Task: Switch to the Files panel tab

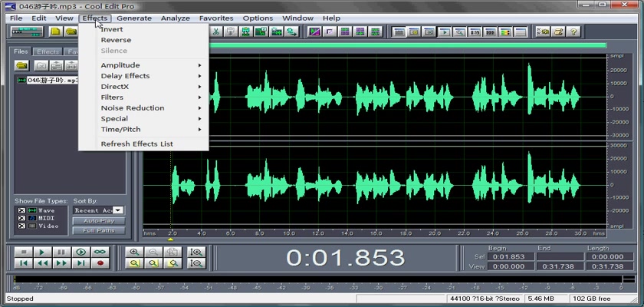Action: click(21, 51)
